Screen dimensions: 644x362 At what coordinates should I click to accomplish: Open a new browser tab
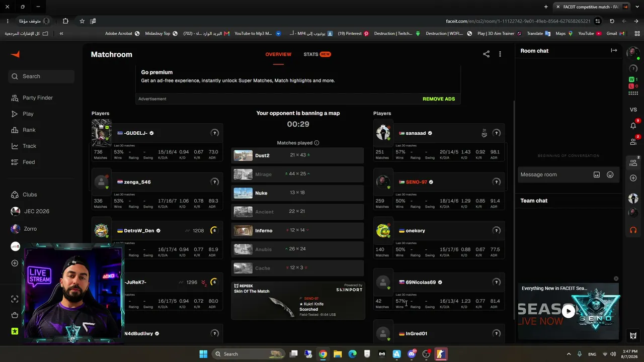click(x=546, y=7)
